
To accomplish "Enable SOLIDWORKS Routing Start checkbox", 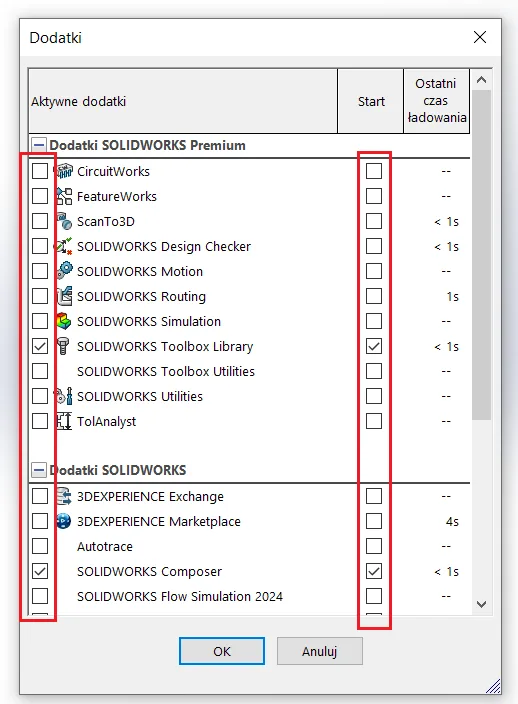I will coord(374,296).
